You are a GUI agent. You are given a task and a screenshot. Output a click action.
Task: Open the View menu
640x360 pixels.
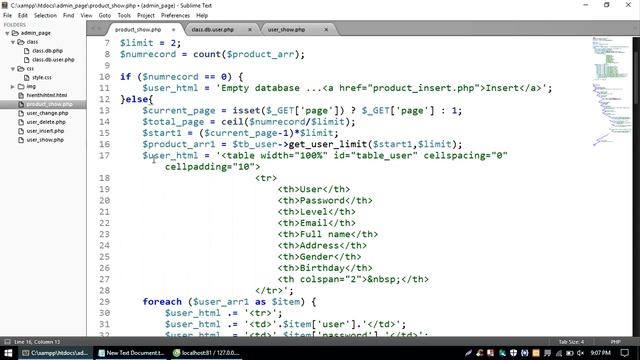86,16
